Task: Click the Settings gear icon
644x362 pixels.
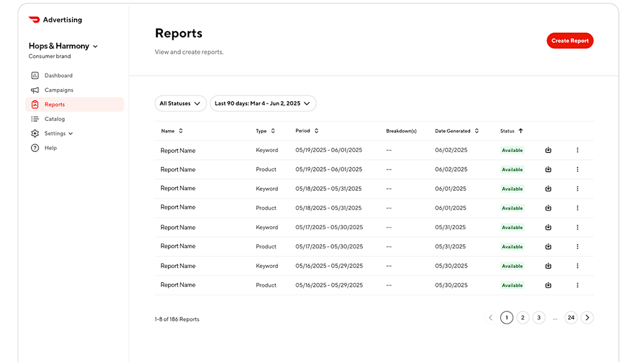Action: click(35, 133)
